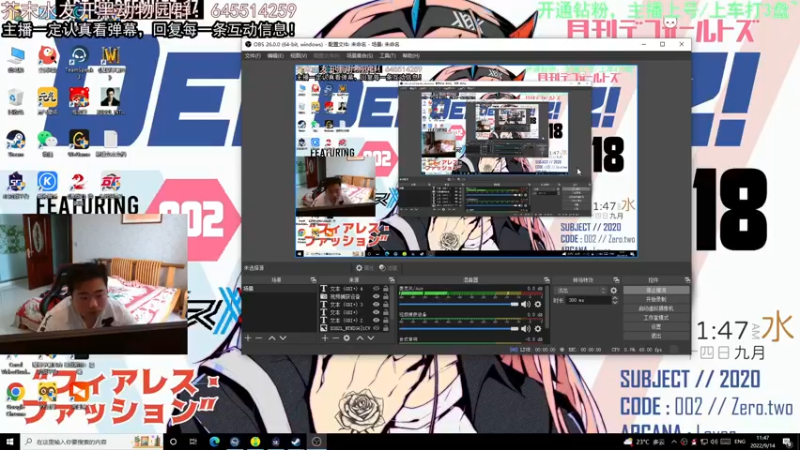Image resolution: width=800 pixels, height=450 pixels.
Task: Open the first mixer channel gear settings
Action: [538, 304]
